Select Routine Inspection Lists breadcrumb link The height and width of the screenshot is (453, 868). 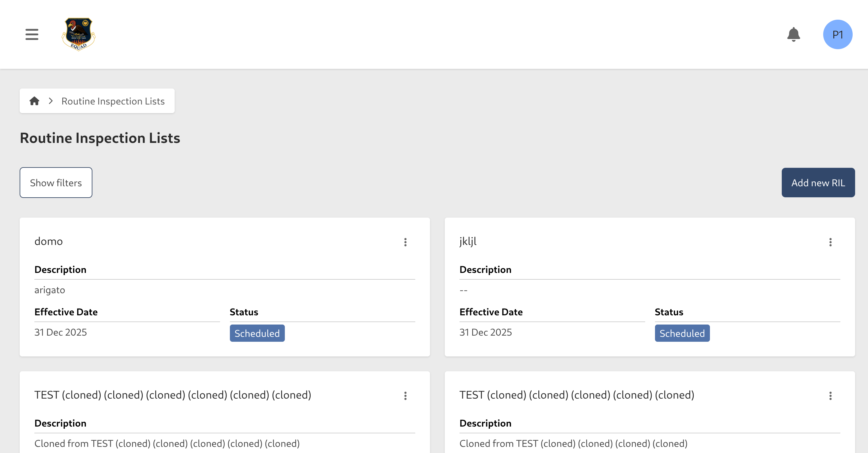(x=113, y=101)
